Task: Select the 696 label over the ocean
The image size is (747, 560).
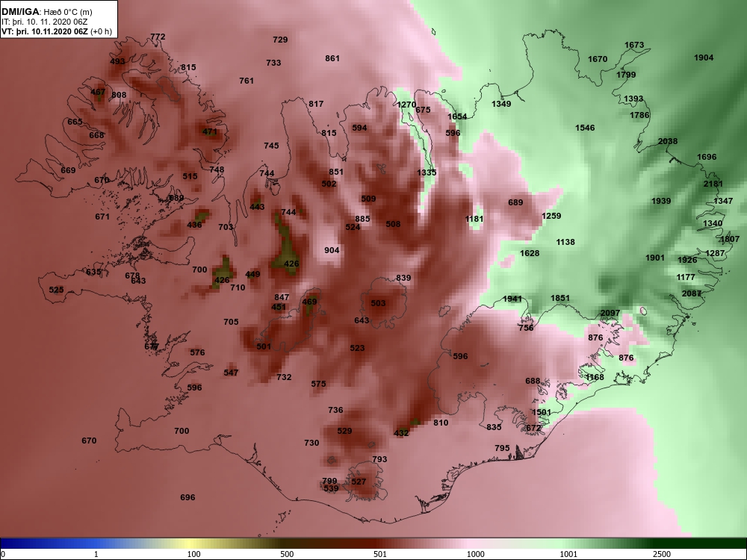Action: (187, 497)
